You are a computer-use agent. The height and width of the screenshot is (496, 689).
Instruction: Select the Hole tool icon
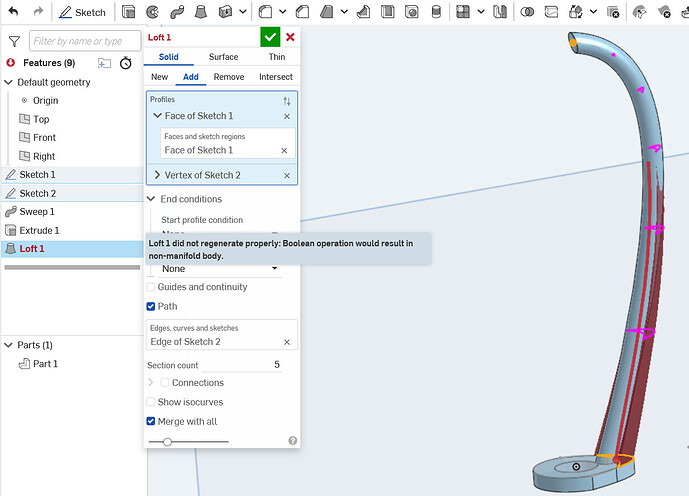point(412,12)
